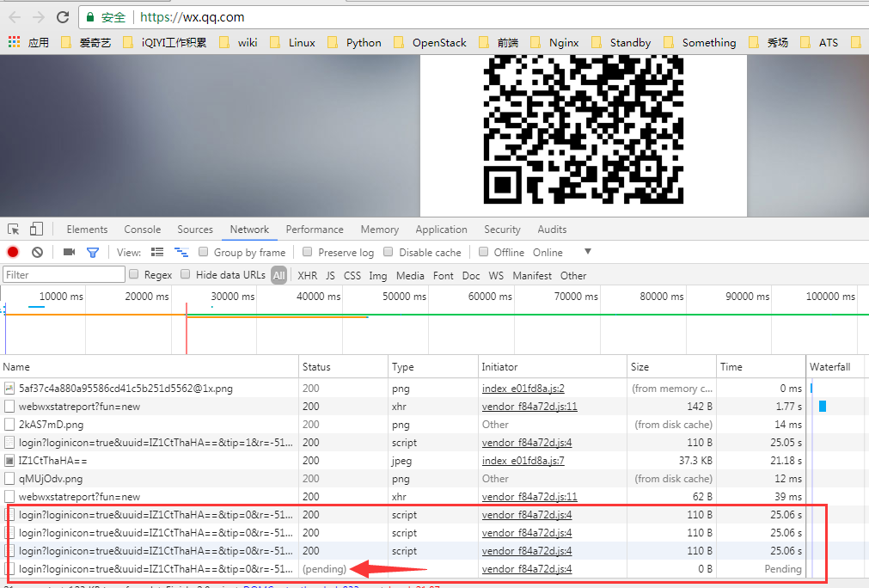Image resolution: width=869 pixels, height=588 pixels.
Task: Clear the network log icon
Action: (37, 252)
